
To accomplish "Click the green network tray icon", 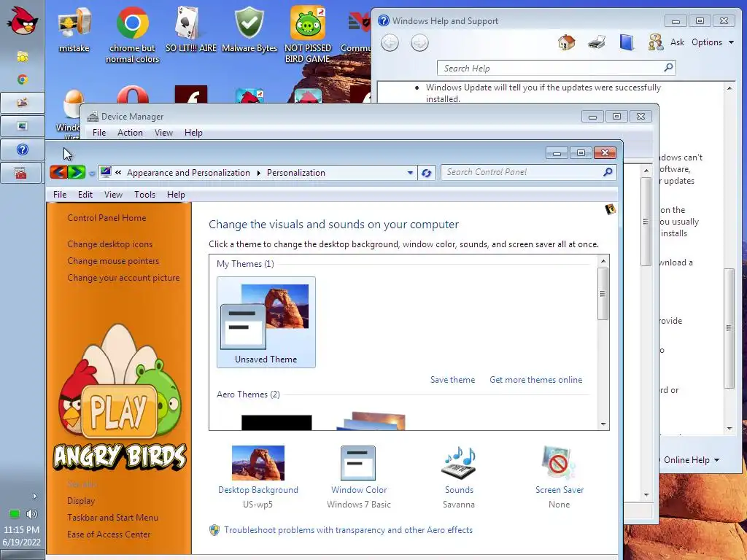I will tap(15, 514).
